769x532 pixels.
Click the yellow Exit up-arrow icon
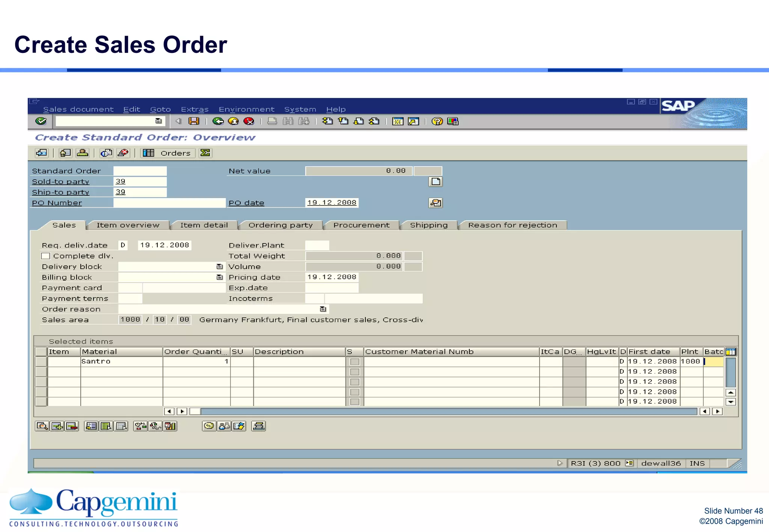pyautogui.click(x=233, y=121)
